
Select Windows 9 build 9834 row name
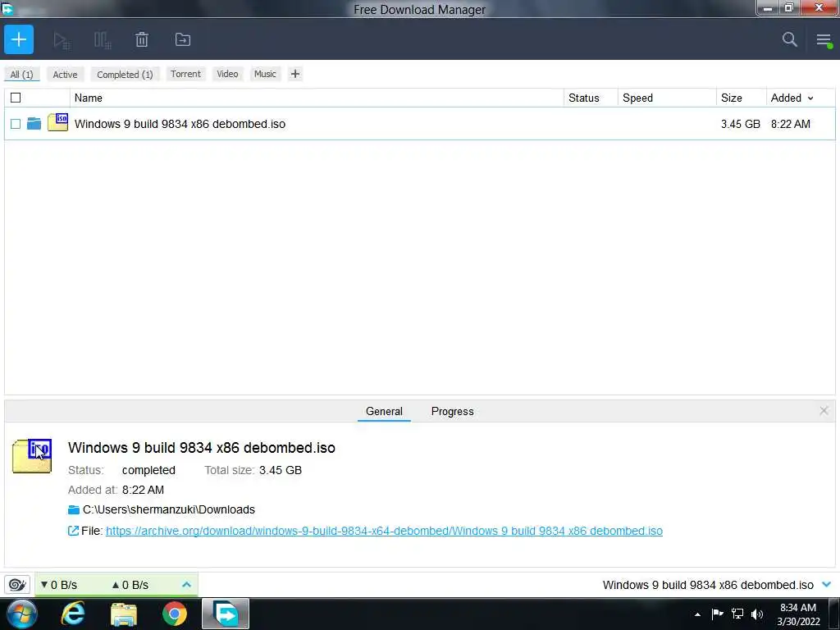(x=180, y=125)
